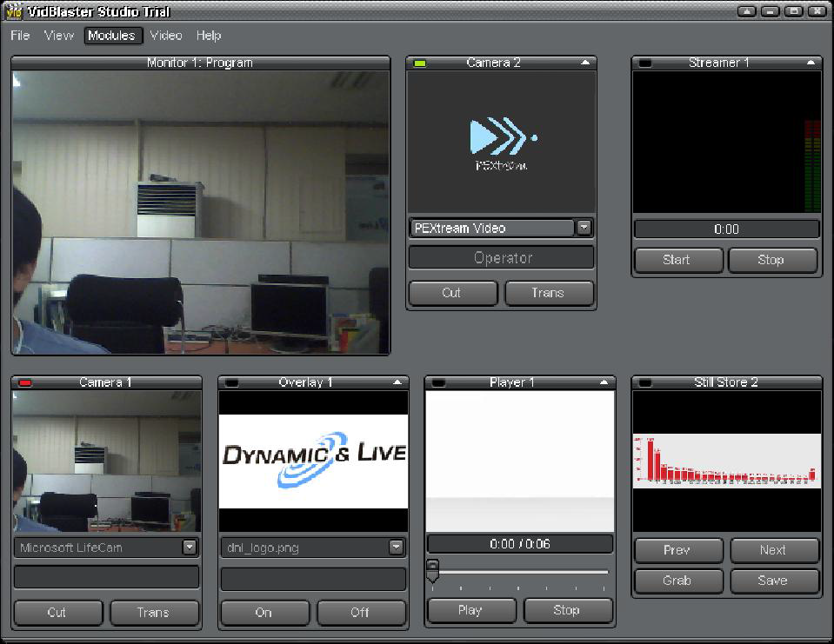Open the PEXtream Video source dropdown
The image size is (834, 644).
[584, 228]
